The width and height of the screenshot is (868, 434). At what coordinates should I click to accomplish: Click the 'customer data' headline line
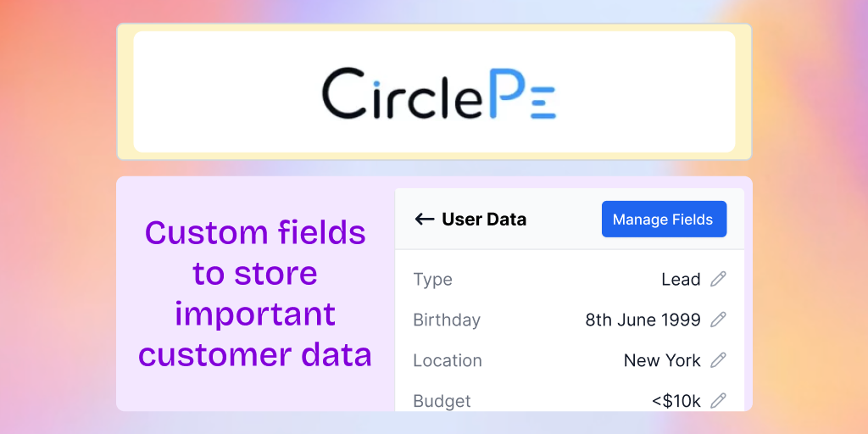(x=255, y=355)
